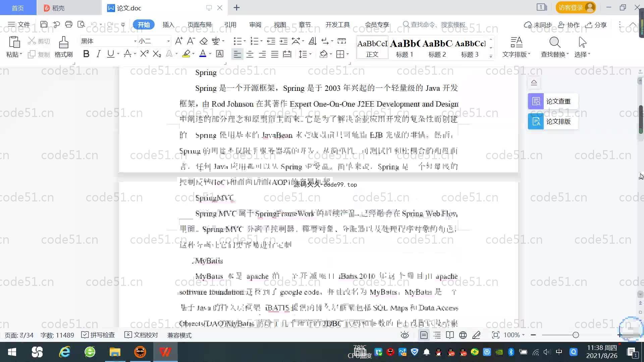The height and width of the screenshot is (362, 644).
Task: Clear formatting with eraser icon
Action: click(204, 41)
